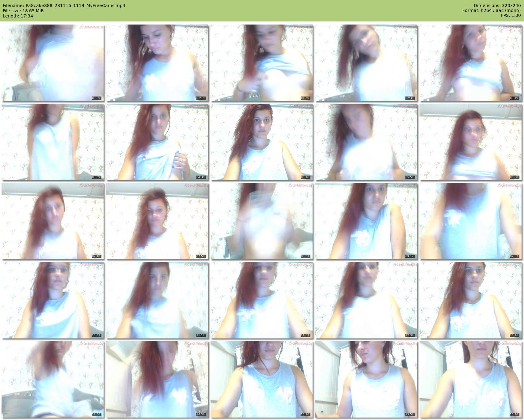
Task: Click the thumbnail stamped 07:18
Action: [53, 221]
